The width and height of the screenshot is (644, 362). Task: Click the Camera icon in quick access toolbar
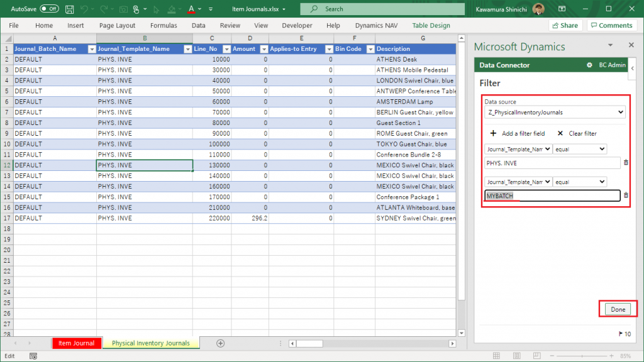click(123, 9)
